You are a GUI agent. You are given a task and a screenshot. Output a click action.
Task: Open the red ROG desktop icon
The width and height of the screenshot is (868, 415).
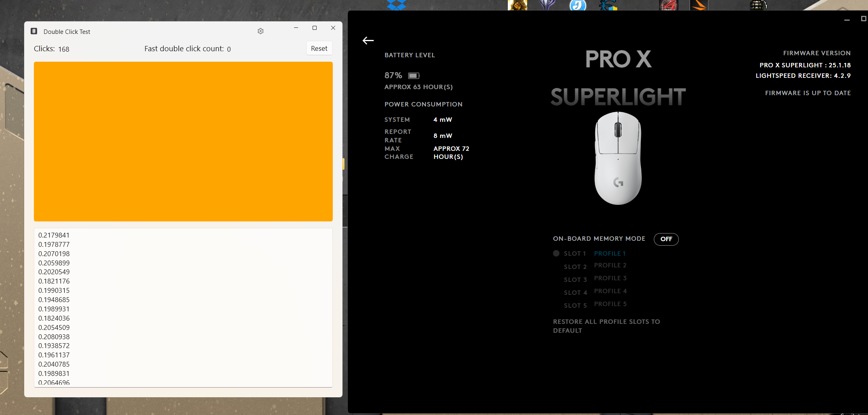pyautogui.click(x=668, y=5)
